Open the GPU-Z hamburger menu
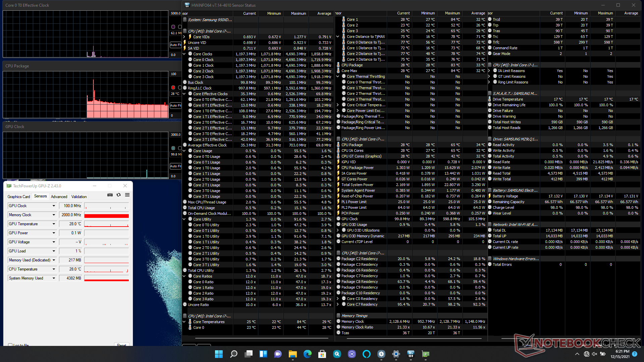Viewport: 644px width, 362px height. tap(127, 195)
